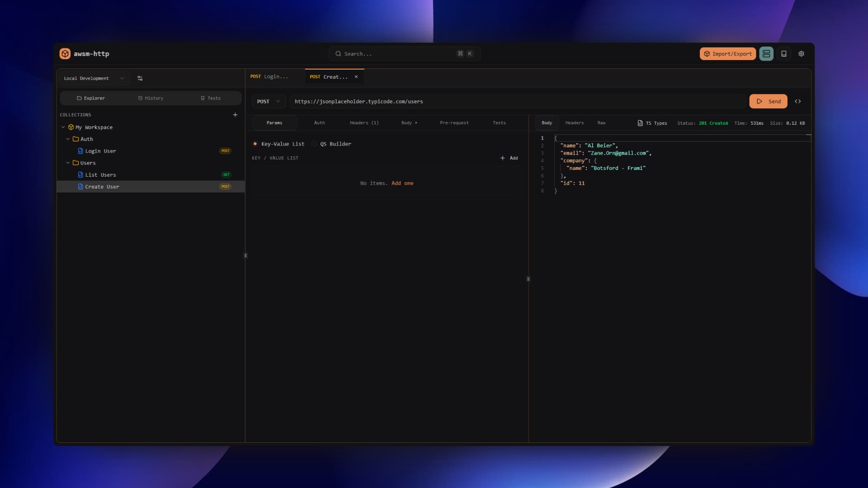This screenshot has height=488, width=868.
Task: Click the TS Types file icon
Action: [x=640, y=123]
